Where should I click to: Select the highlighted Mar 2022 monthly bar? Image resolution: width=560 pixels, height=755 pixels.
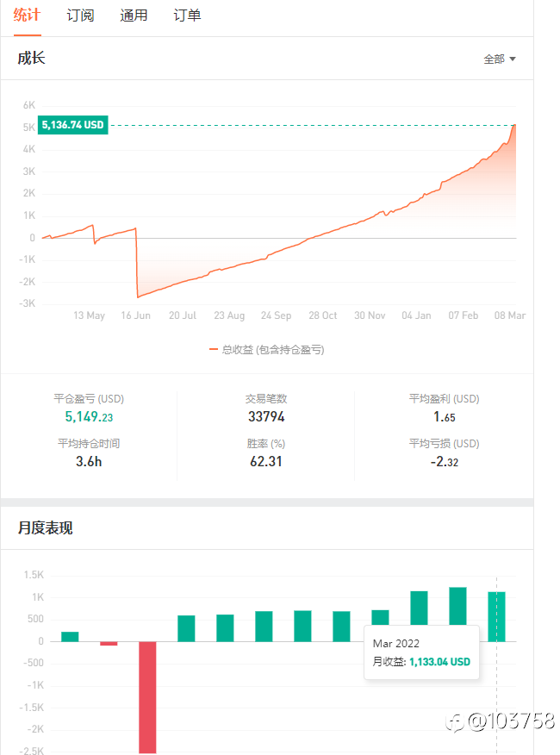pyautogui.click(x=496, y=617)
